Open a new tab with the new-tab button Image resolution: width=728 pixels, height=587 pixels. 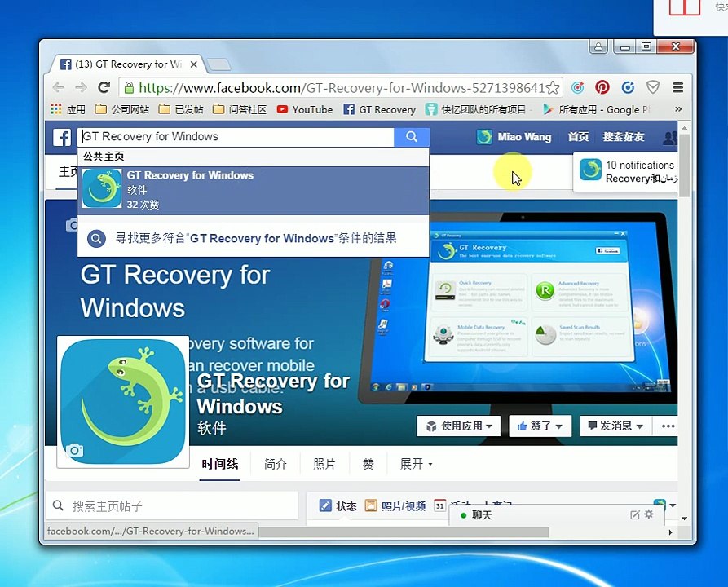point(218,64)
